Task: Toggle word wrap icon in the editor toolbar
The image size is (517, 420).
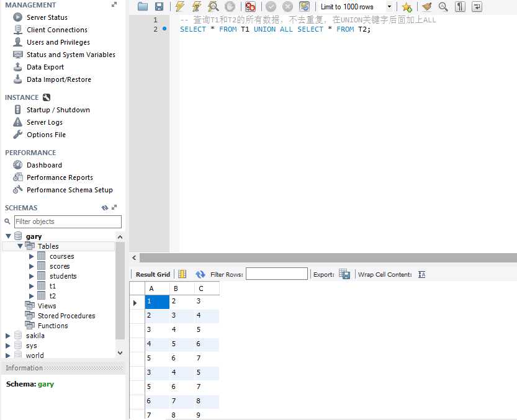Action: coord(477,7)
